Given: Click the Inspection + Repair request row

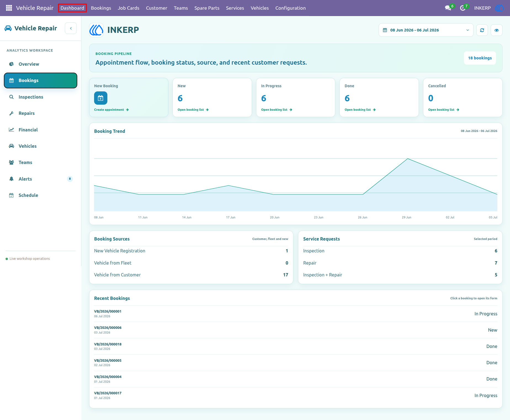Looking at the screenshot, I should point(400,275).
